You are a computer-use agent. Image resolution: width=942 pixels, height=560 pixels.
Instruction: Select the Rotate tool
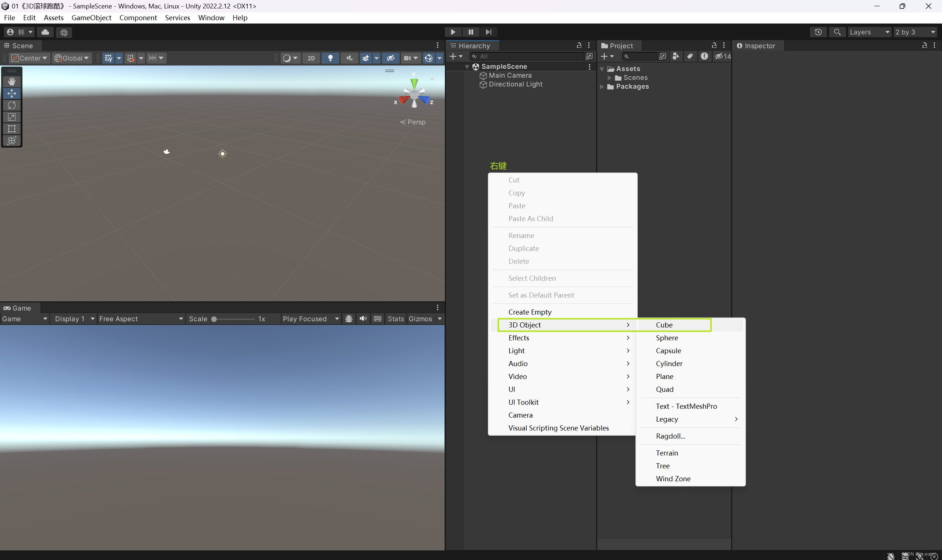[12, 105]
